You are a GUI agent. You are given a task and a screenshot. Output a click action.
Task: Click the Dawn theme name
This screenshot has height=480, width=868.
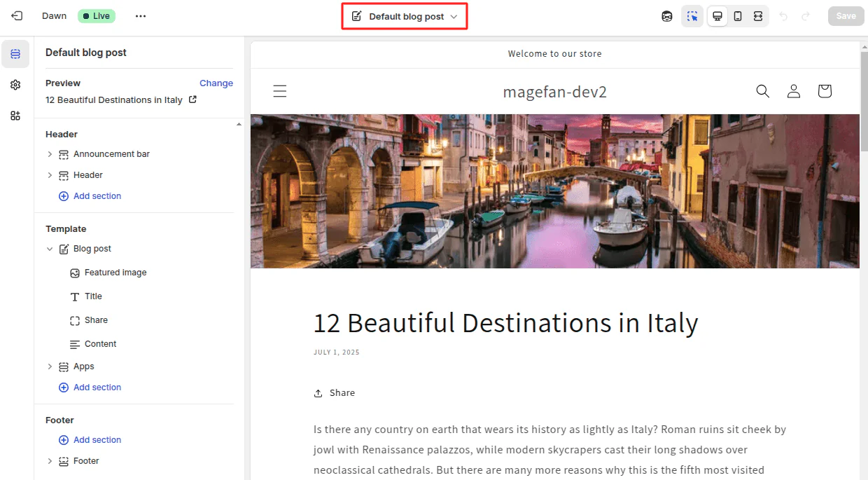coord(55,16)
